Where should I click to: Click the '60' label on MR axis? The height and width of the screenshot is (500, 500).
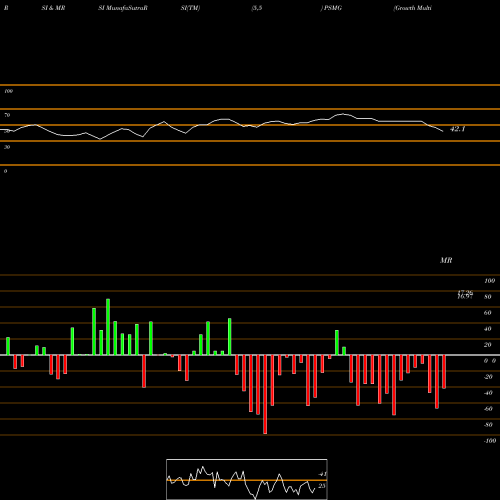(x=488, y=313)
